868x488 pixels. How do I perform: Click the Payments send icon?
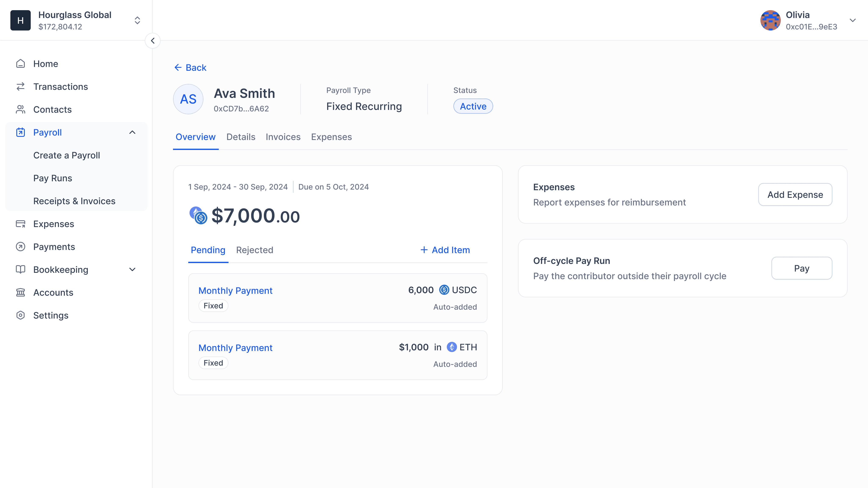[x=21, y=246]
